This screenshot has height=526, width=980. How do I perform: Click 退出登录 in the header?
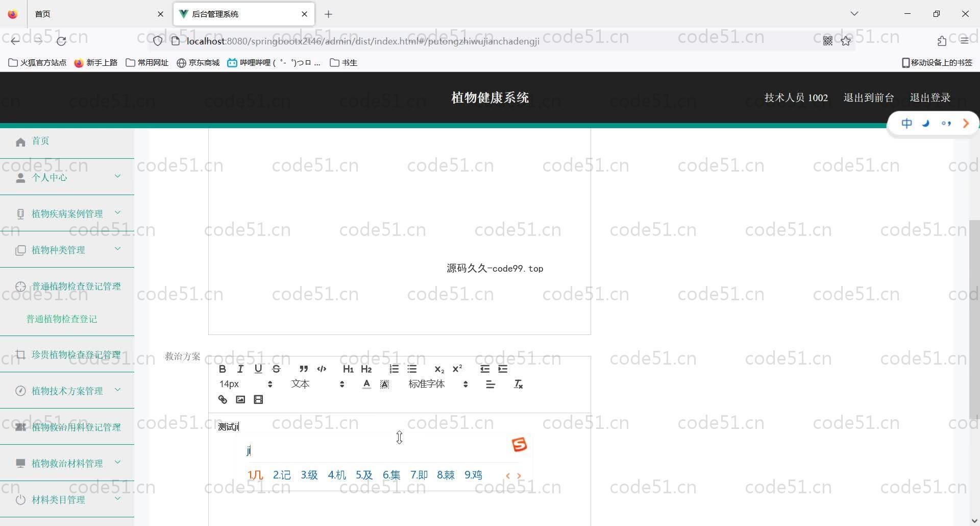(x=930, y=98)
